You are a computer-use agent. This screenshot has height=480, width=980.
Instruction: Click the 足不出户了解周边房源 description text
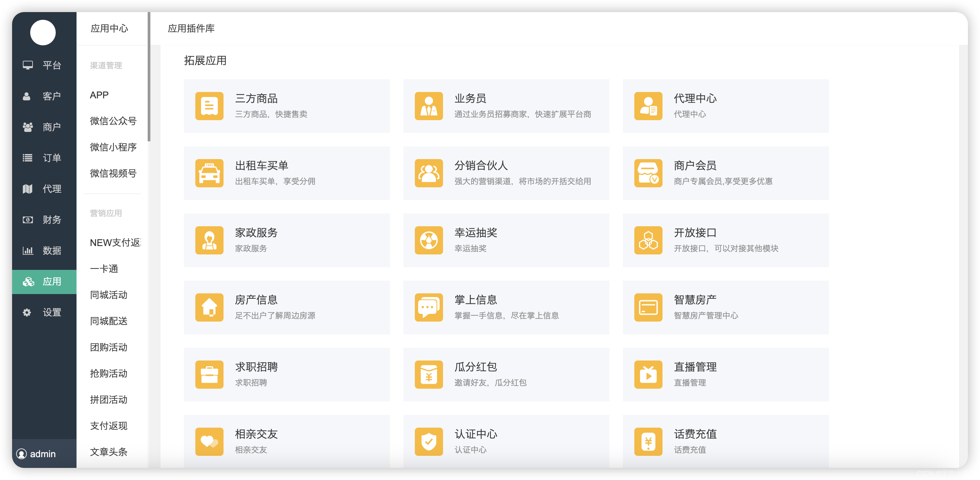pos(275,316)
